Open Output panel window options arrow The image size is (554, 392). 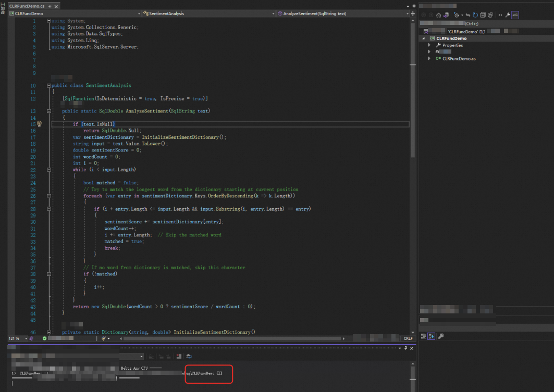pos(400,348)
